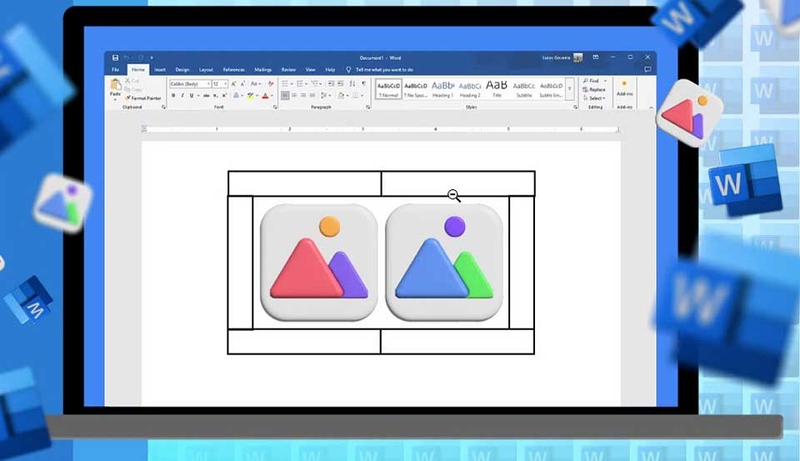Open the font color dropdown arrow
The image size is (800, 461).
(x=271, y=95)
